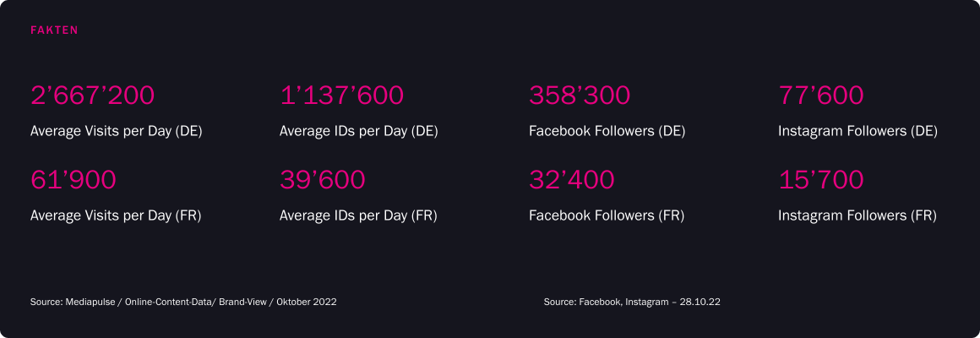Click Average Visits per Day (FR) label
Screen dimensions: 980x338
pos(116,216)
